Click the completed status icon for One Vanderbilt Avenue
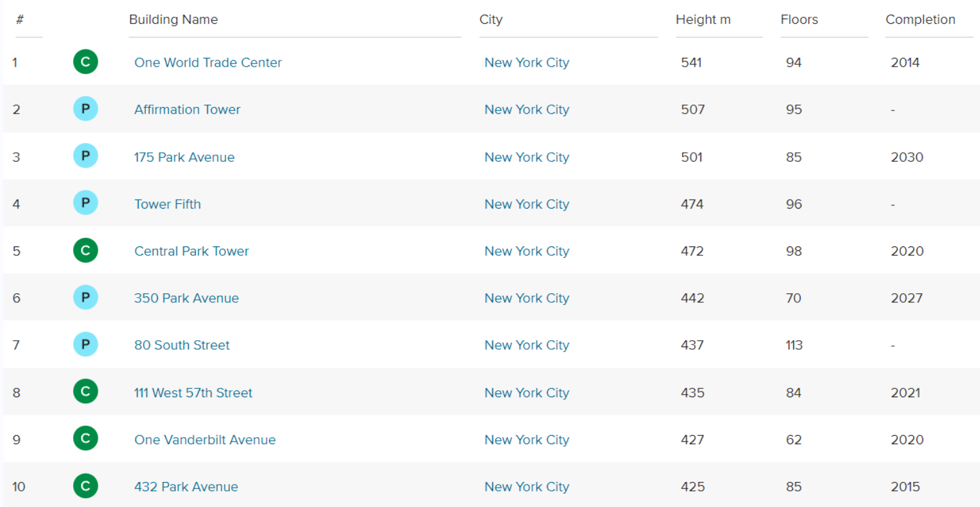980x507 pixels. tap(85, 439)
